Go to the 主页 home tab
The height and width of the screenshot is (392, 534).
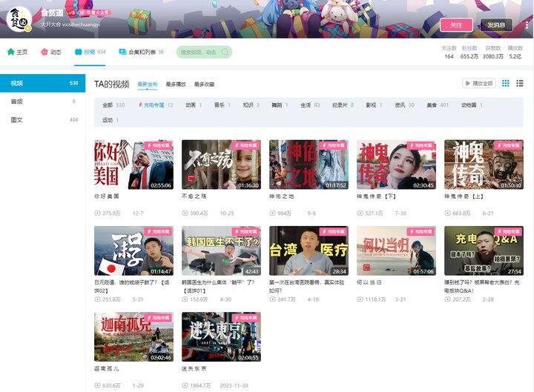tap(17, 52)
